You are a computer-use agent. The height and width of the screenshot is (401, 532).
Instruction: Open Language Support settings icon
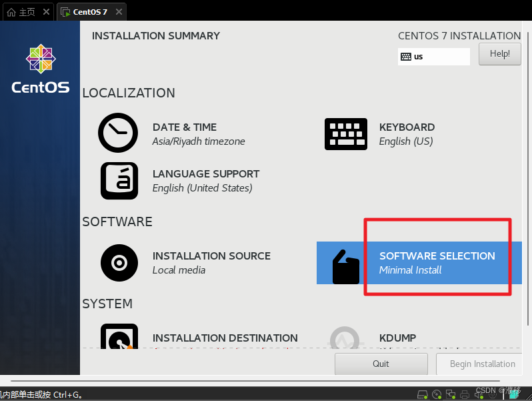[x=119, y=181]
